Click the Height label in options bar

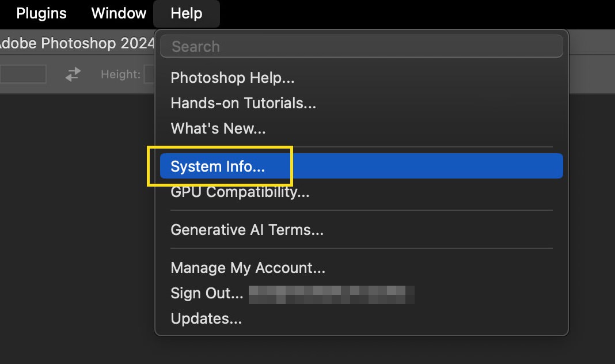click(x=120, y=74)
